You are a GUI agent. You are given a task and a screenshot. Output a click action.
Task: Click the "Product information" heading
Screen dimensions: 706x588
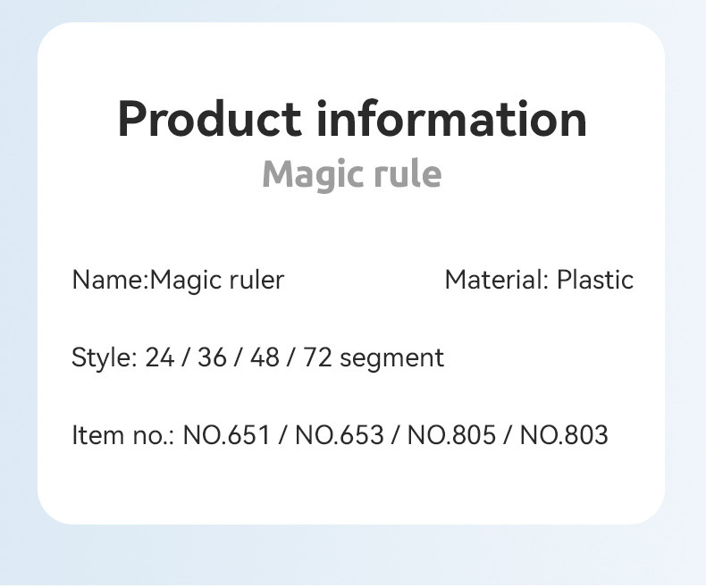click(x=352, y=119)
